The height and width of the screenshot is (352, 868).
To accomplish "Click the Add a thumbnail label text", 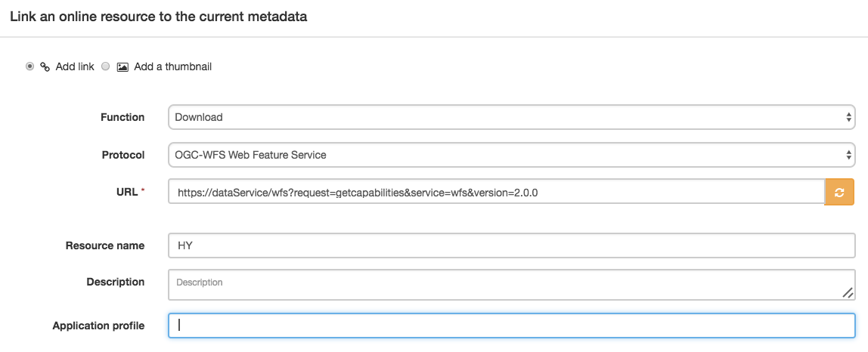I will (172, 67).
